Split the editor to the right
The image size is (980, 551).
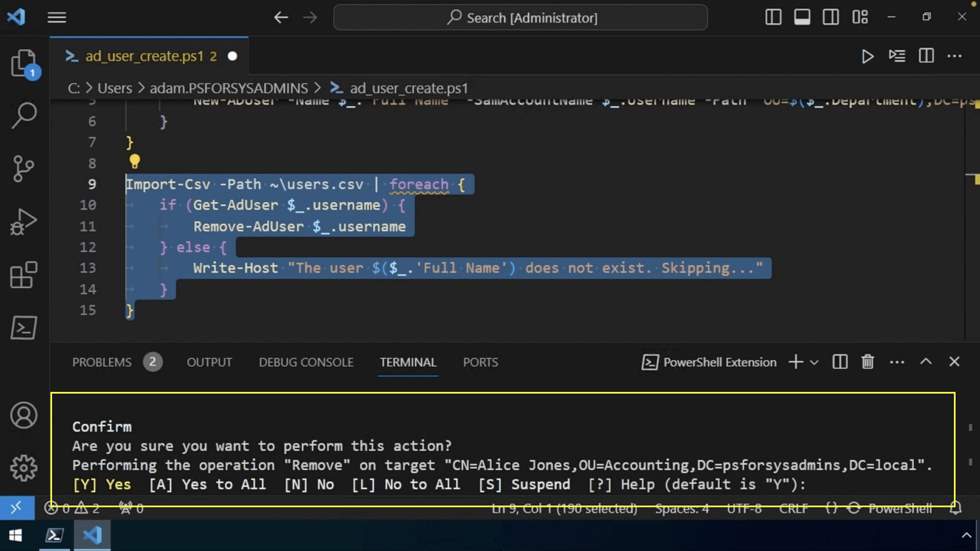926,56
